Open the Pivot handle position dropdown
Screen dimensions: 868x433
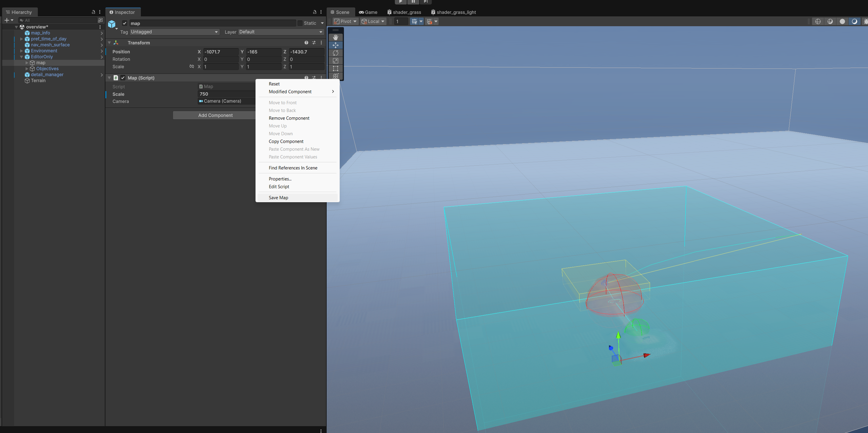tap(345, 22)
